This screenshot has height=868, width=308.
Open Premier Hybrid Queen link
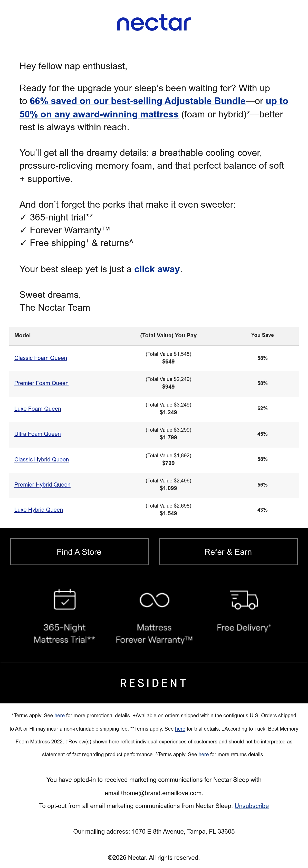(x=43, y=485)
